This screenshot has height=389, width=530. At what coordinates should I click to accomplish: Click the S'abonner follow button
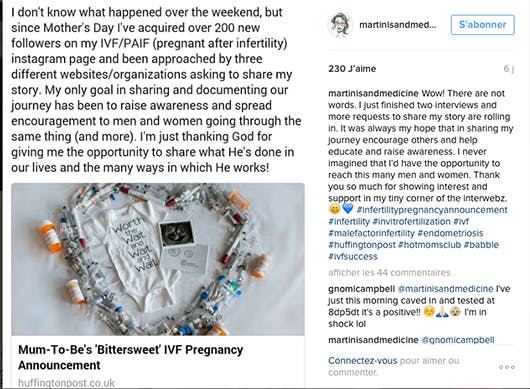482,25
